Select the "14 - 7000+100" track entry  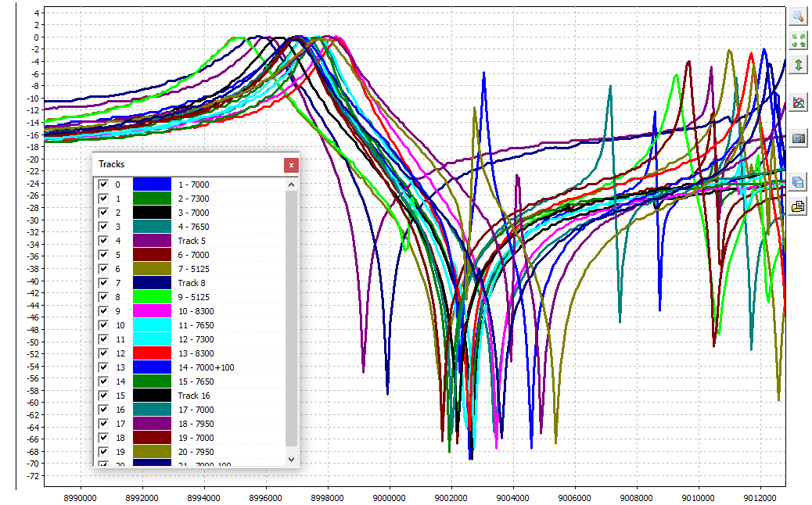(206, 367)
